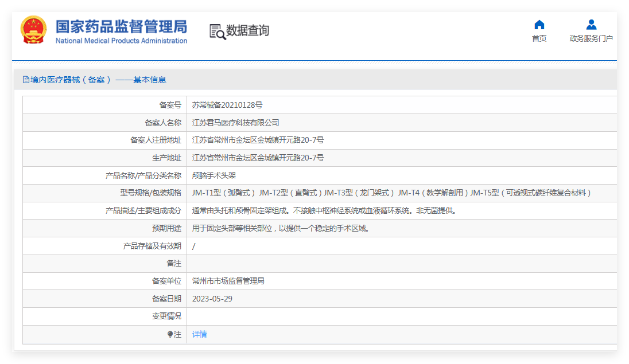Click company name 江苏君马医疗科技有限公司
This screenshot has height=364, width=629.
[235, 123]
